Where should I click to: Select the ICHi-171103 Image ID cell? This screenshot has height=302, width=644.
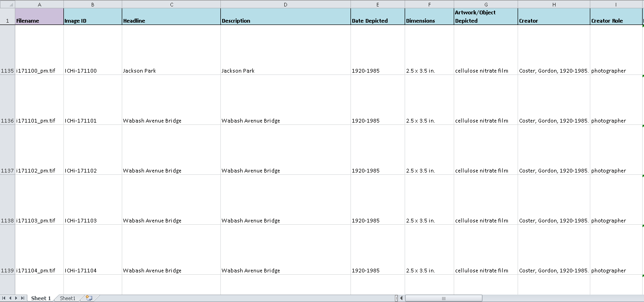[x=93, y=221]
